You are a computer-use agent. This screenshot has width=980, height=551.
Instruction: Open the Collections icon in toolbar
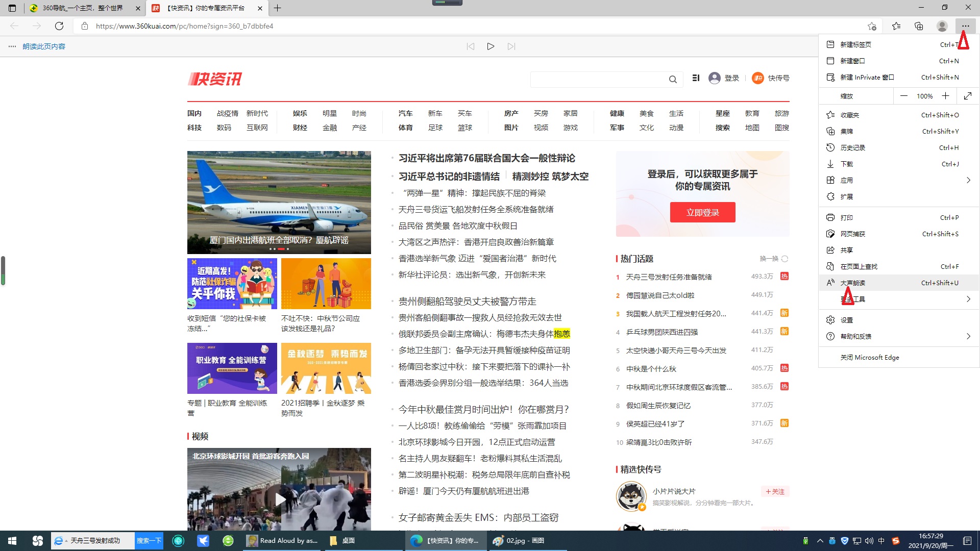tap(919, 26)
